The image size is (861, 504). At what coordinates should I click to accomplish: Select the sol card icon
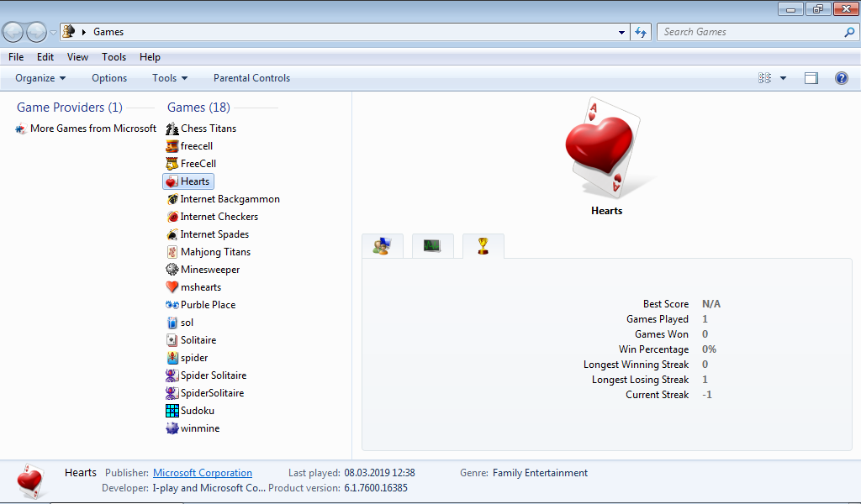pyautogui.click(x=172, y=323)
